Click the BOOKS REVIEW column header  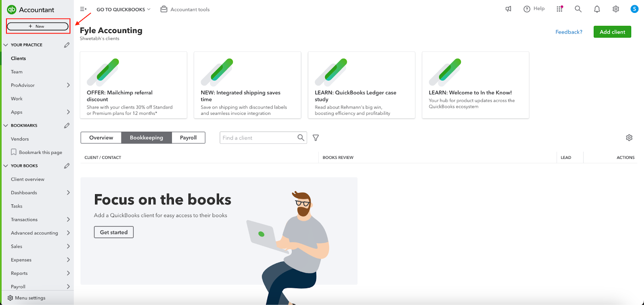point(338,158)
